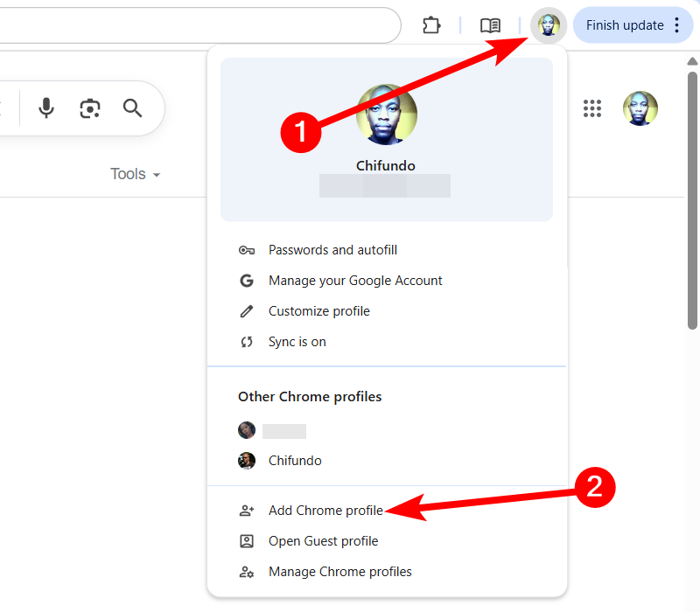Select Manage your Google Account
700x612 pixels.
(x=355, y=281)
